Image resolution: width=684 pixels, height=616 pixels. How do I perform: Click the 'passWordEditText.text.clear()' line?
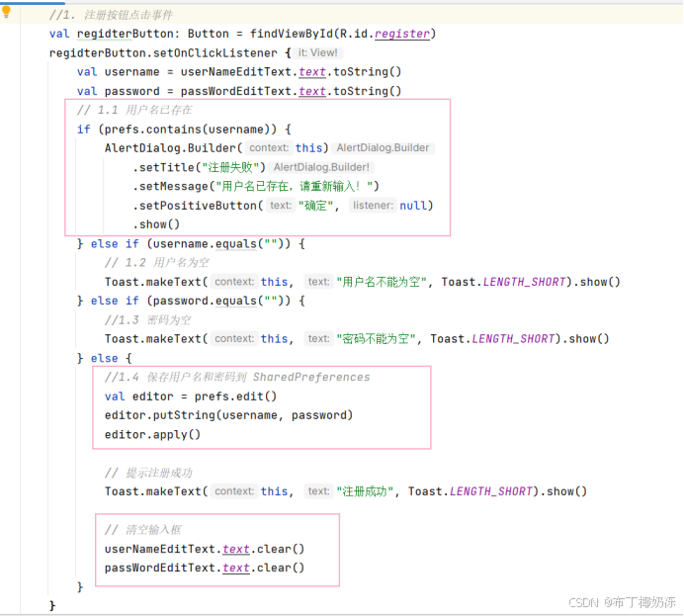click(x=205, y=568)
